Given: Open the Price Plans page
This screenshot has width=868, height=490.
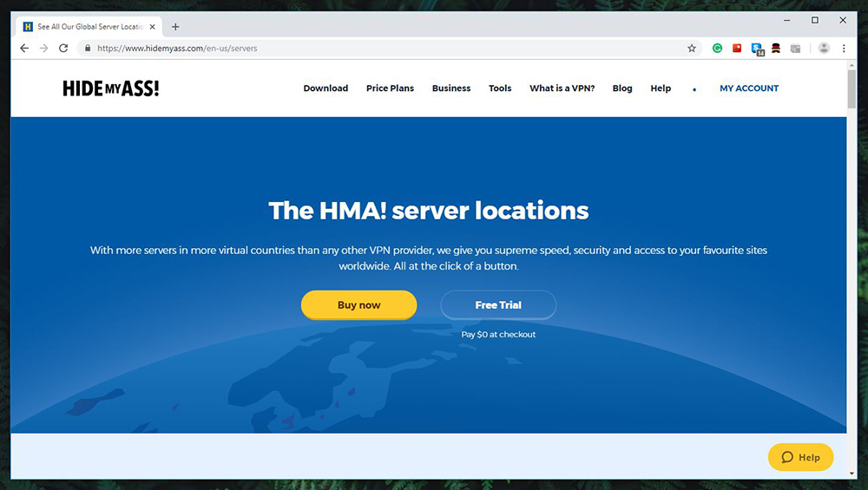Looking at the screenshot, I should point(390,88).
